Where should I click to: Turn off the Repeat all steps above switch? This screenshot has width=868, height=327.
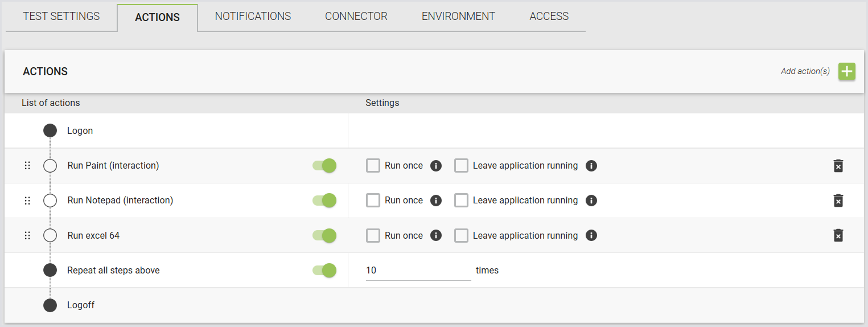point(324,270)
